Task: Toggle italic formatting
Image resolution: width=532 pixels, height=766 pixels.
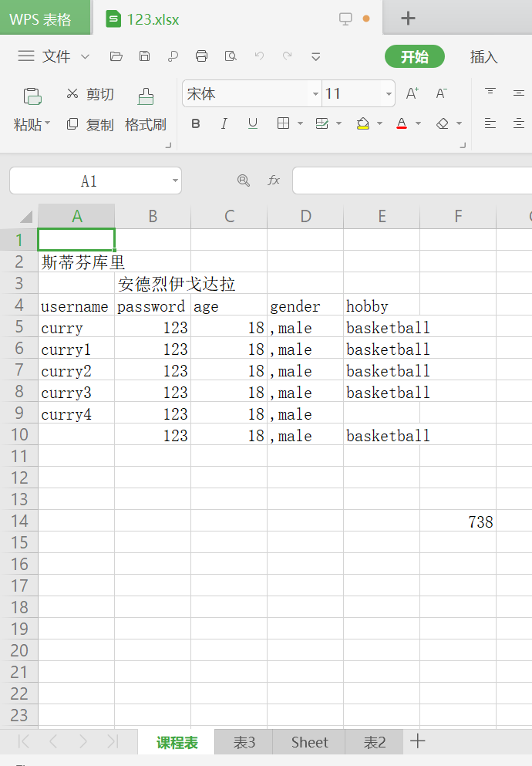Action: coord(224,123)
